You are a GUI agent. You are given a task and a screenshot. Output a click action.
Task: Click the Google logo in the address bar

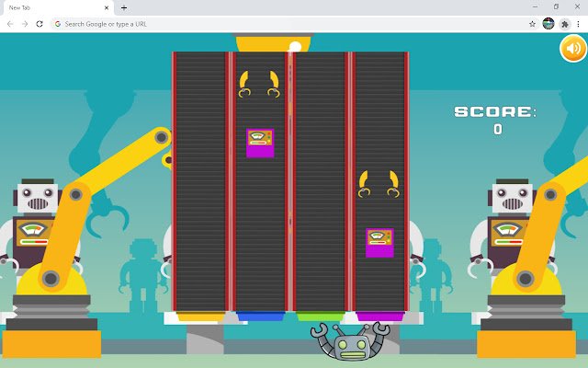(x=58, y=24)
